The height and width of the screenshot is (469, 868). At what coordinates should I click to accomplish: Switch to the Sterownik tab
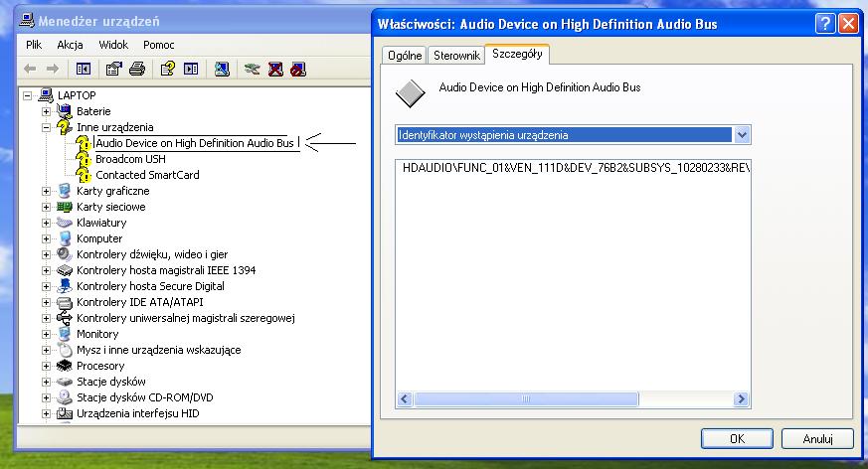456,56
